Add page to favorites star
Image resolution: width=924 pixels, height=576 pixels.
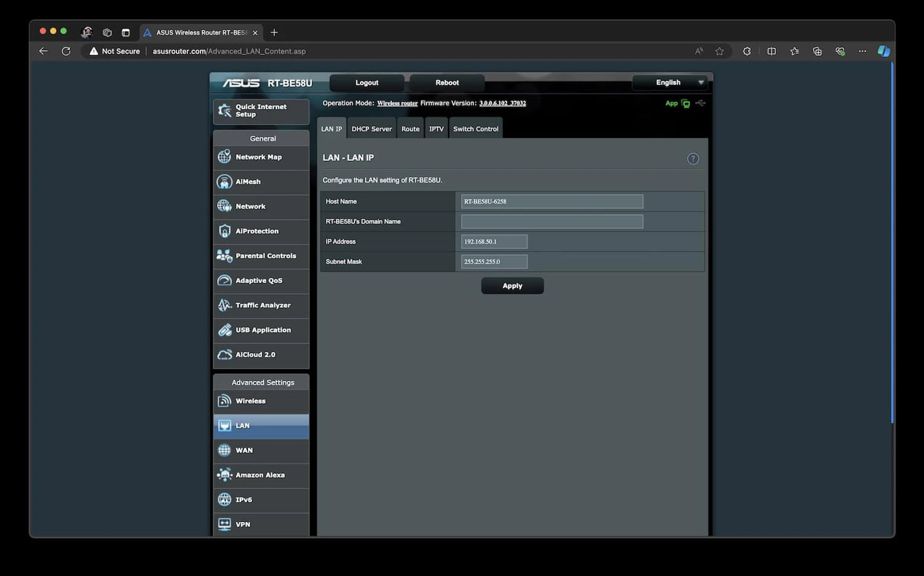pos(719,51)
